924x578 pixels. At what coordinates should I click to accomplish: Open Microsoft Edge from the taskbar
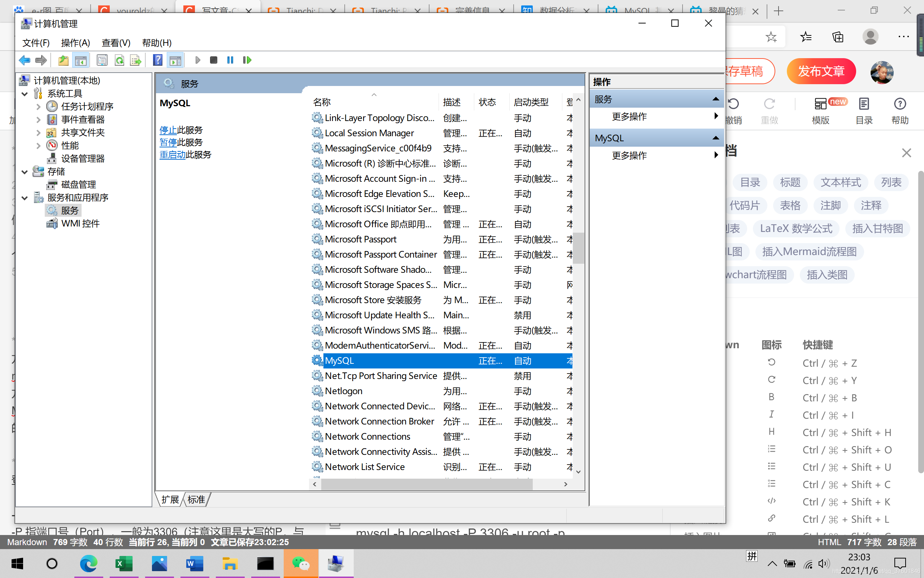(88, 564)
